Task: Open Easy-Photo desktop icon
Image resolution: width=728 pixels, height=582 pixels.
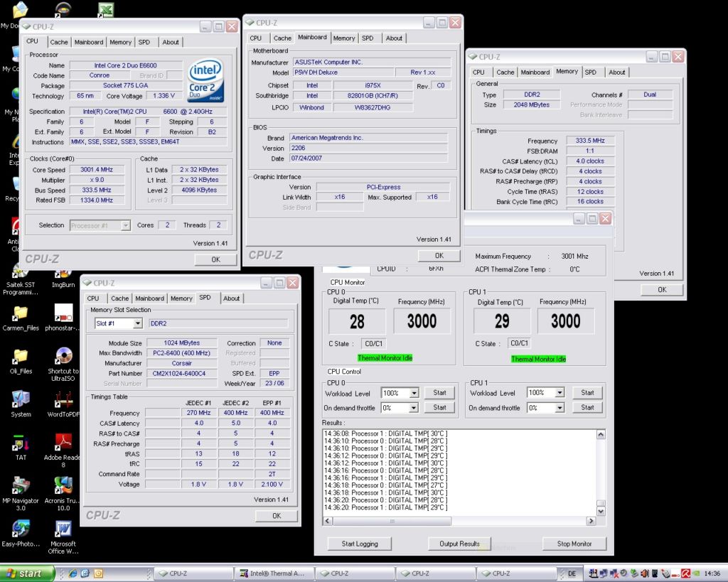Action: 21,533
